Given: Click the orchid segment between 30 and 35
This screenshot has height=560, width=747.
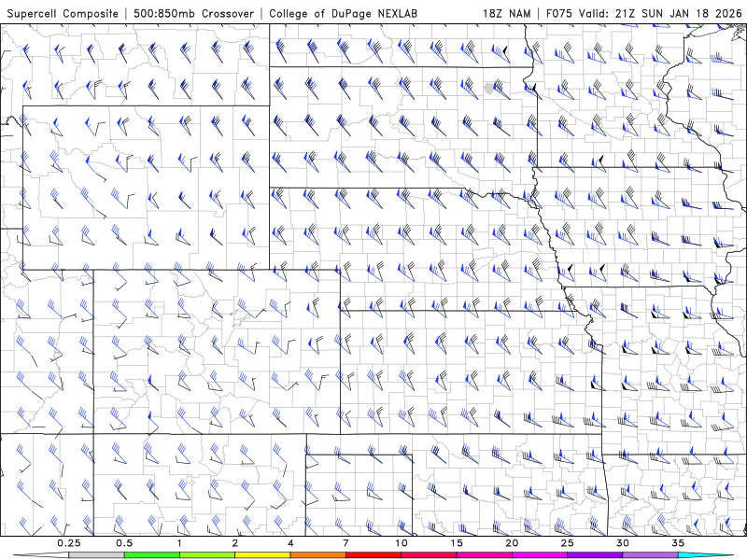Looking at the screenshot, I should pyautogui.click(x=650, y=555).
